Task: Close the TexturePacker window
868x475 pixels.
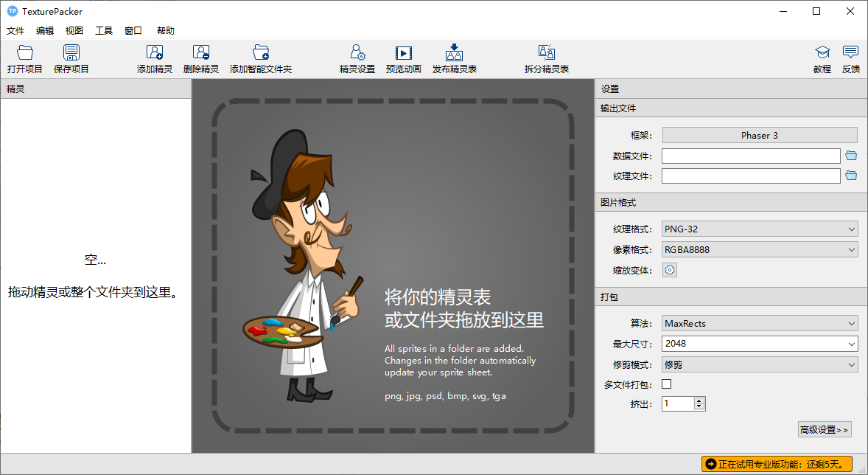Action: (x=850, y=11)
